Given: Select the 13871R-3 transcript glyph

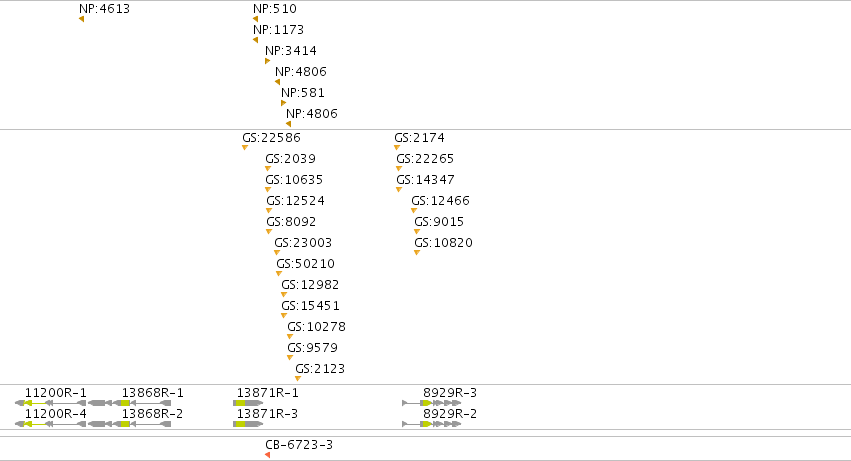Looking at the screenshot, I should click(x=248, y=424).
